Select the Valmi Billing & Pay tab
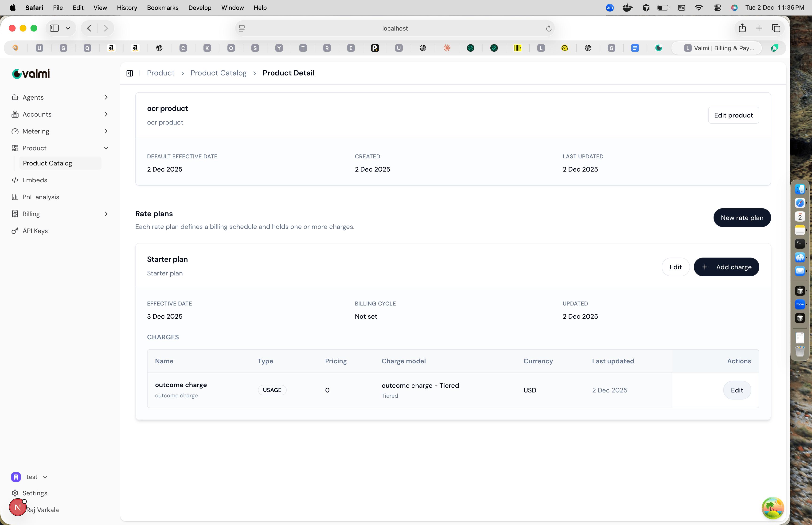 pos(717,48)
